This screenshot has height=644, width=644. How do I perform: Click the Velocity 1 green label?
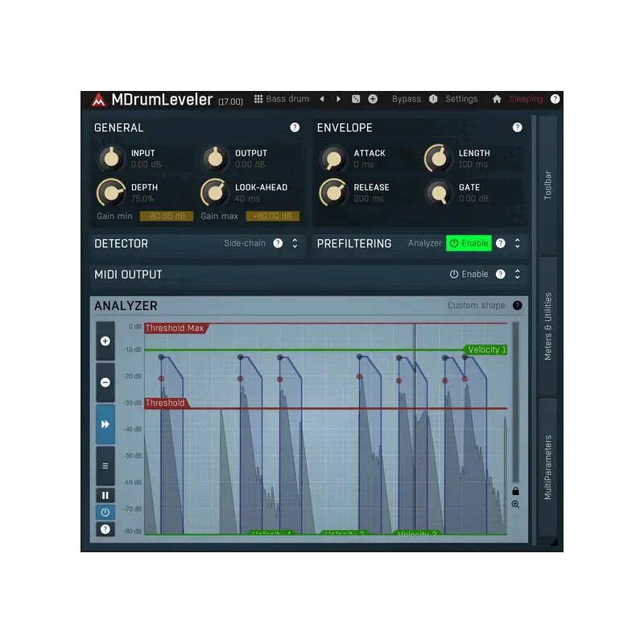(x=485, y=349)
